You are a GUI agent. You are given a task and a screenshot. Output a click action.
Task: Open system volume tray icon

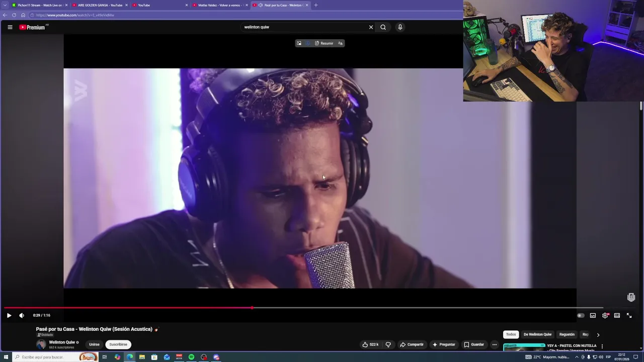[x=601, y=357]
